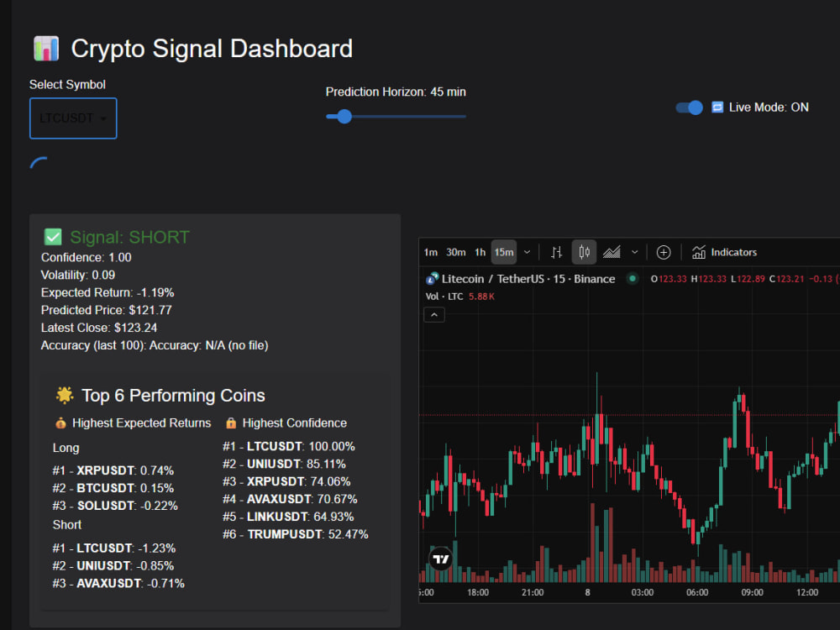Select the 1h chart interval

(x=480, y=252)
